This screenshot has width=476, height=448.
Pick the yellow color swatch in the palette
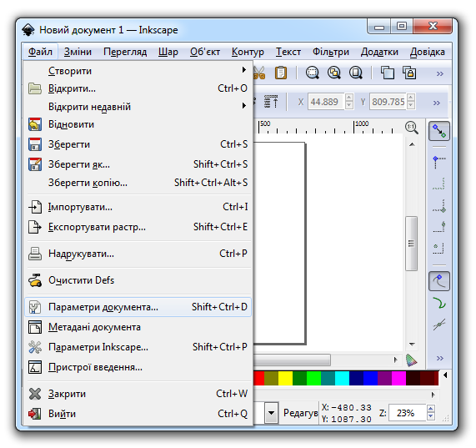tap(285, 378)
